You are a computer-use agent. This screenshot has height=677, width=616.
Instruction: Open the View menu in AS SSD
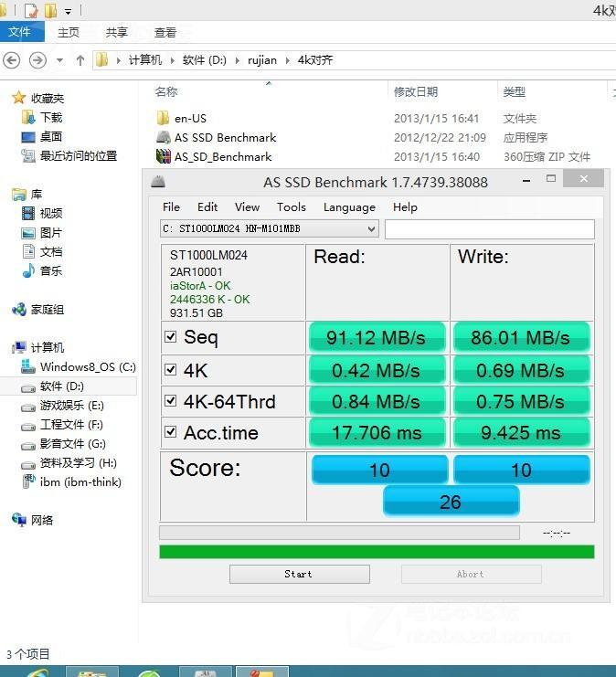(247, 207)
